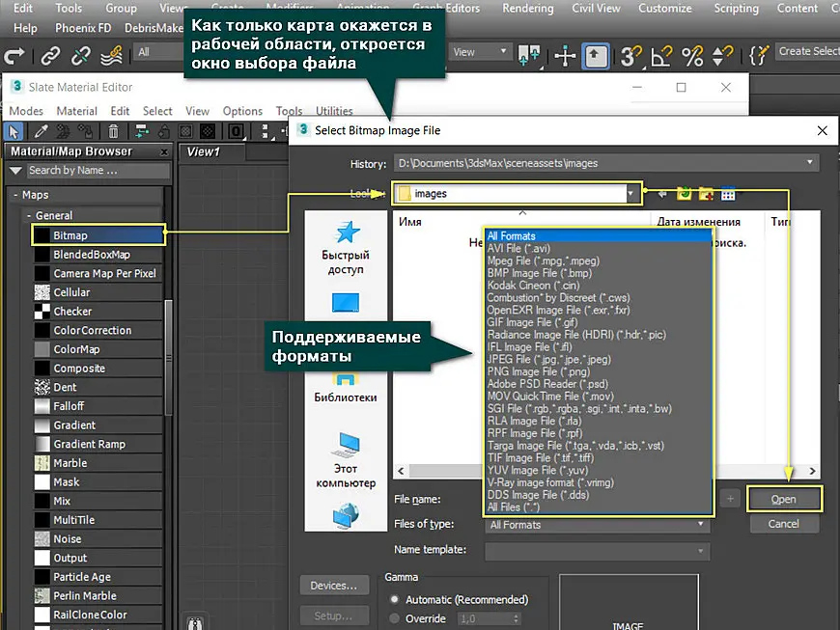Click the Open button
The image size is (840, 630).
tap(784, 499)
